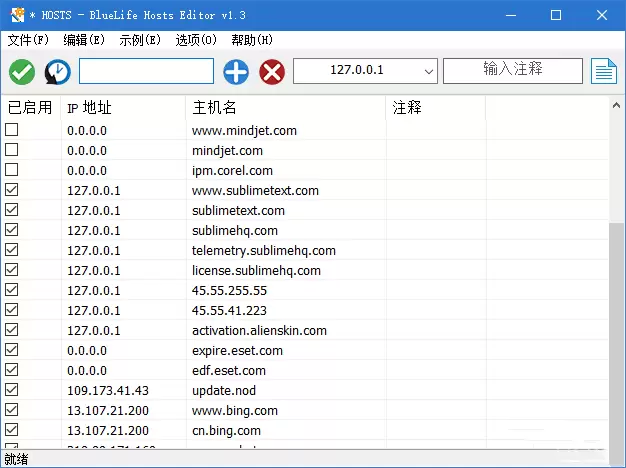Select hostname license.sublimehq.com

(256, 270)
